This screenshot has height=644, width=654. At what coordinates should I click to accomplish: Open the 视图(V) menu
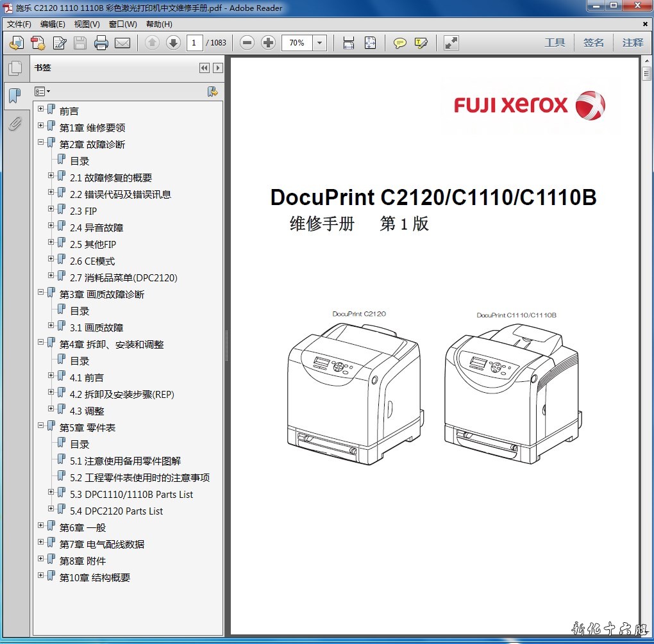coord(87,24)
